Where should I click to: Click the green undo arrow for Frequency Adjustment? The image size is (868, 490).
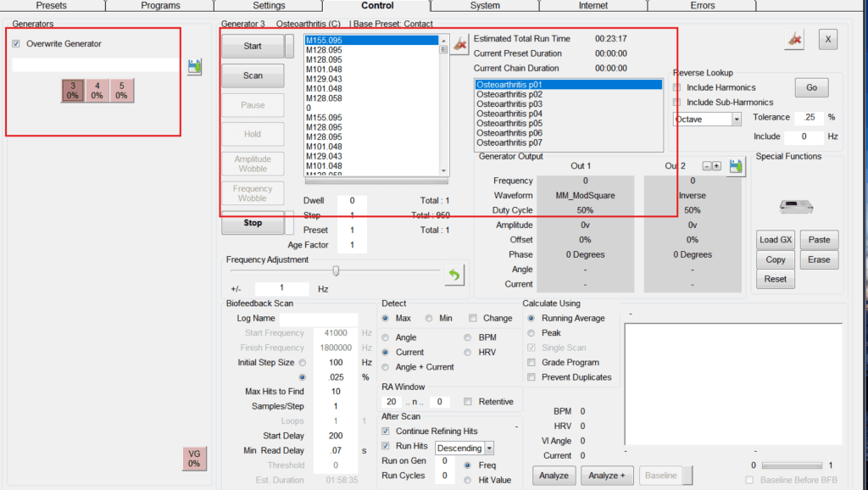(454, 275)
